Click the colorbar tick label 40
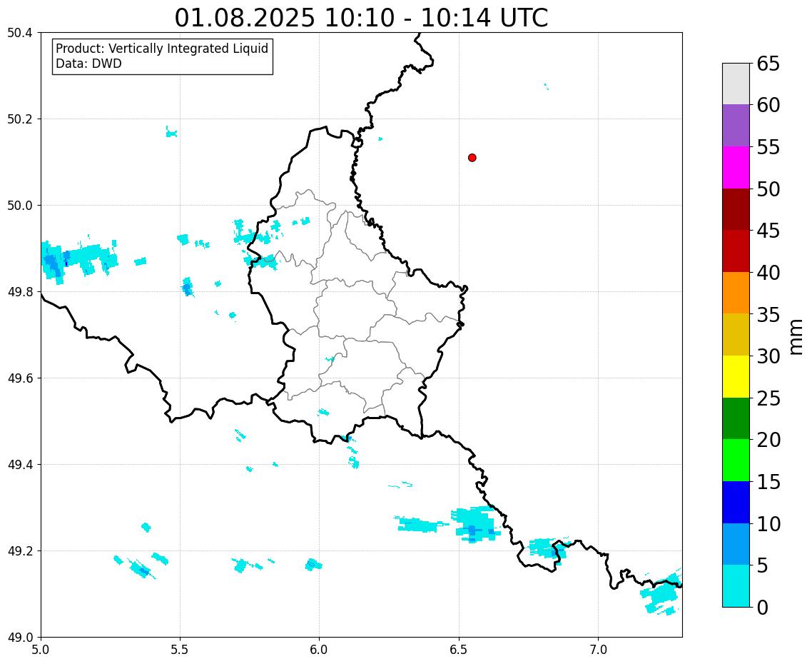This screenshot has width=812, height=664. 768,273
